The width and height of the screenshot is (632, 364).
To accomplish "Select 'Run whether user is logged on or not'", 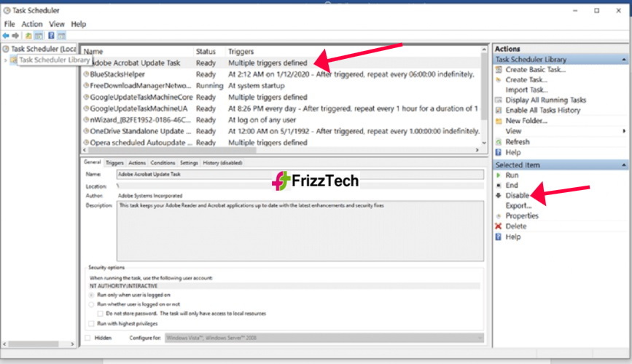I will tap(92, 304).
